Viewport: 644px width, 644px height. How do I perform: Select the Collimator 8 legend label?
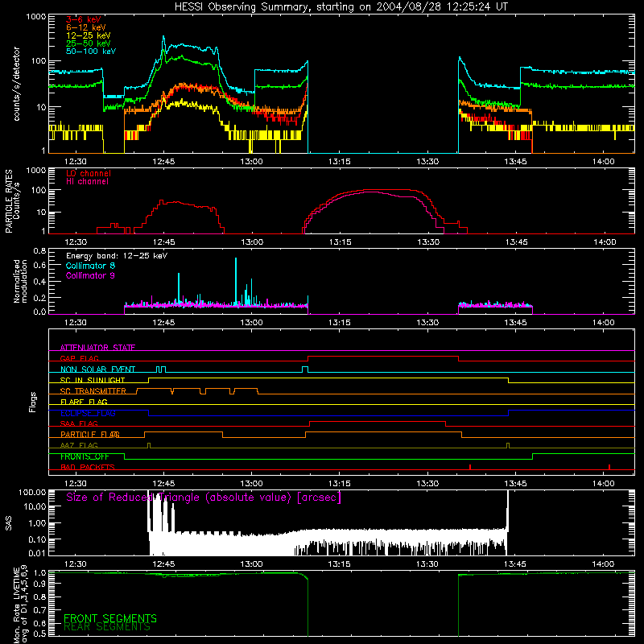tap(90, 266)
